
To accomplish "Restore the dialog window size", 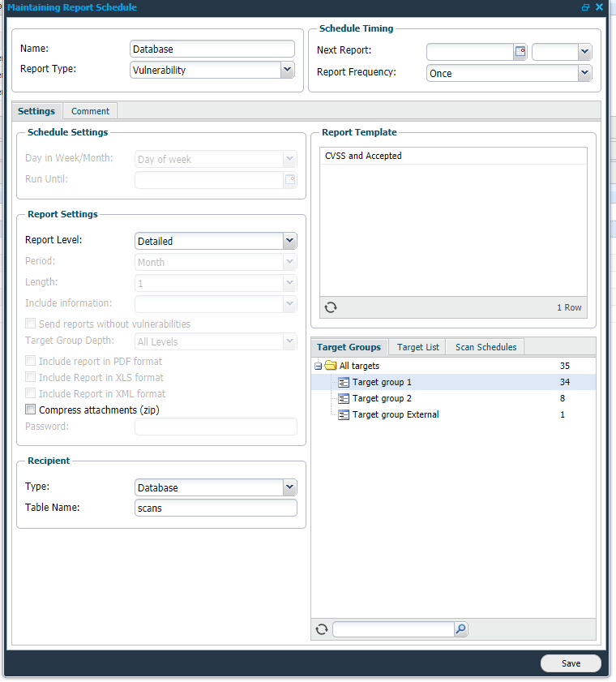I will (x=585, y=7).
